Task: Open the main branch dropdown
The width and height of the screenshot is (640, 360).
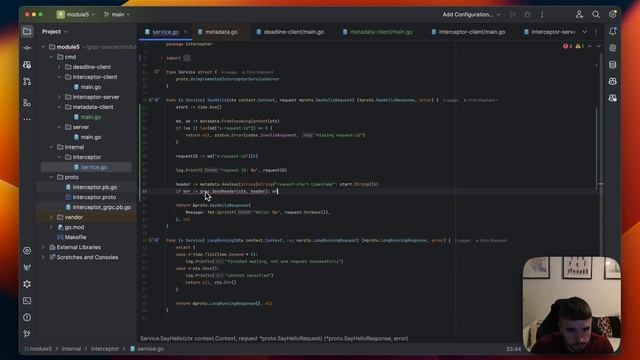Action: pos(117,14)
